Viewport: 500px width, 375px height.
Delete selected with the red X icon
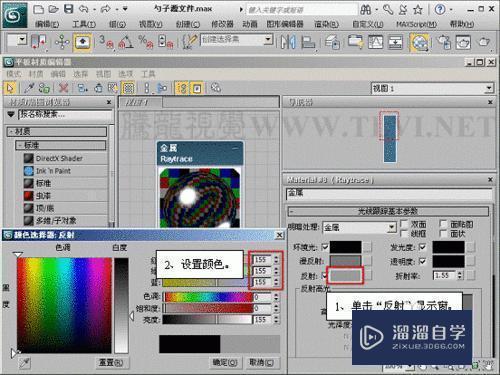point(63,88)
